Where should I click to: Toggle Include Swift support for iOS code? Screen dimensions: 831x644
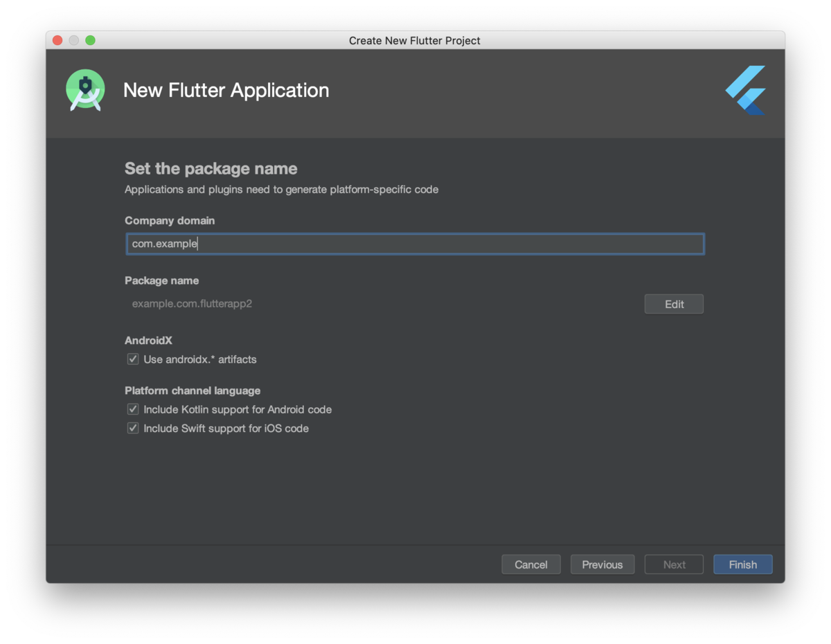133,428
